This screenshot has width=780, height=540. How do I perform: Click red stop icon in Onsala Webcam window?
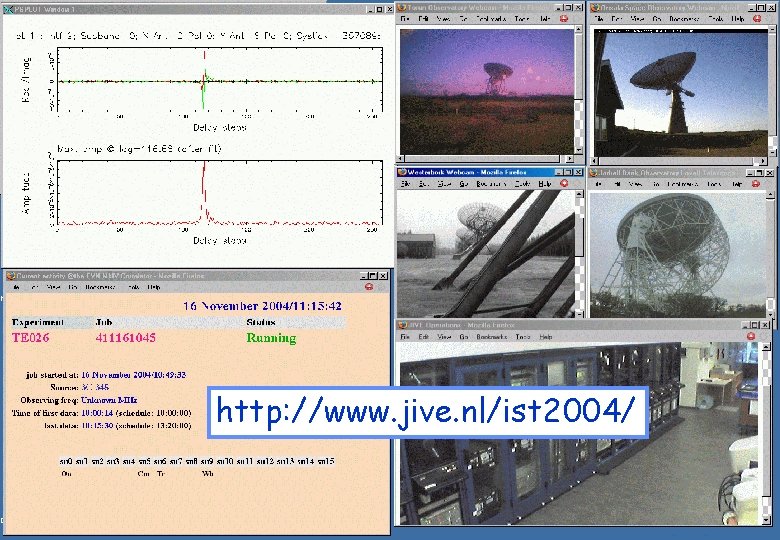[x=757, y=18]
